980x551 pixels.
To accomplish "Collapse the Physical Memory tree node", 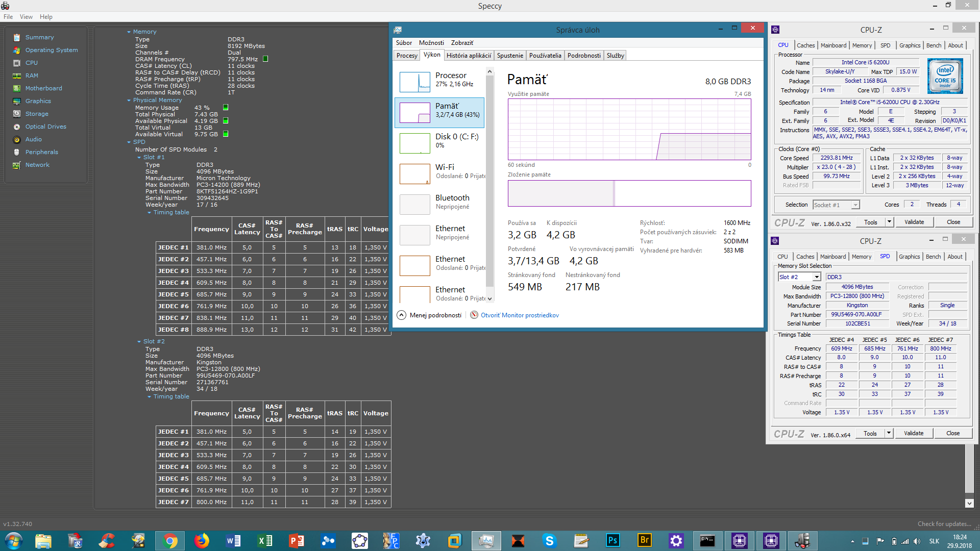I will [129, 101].
